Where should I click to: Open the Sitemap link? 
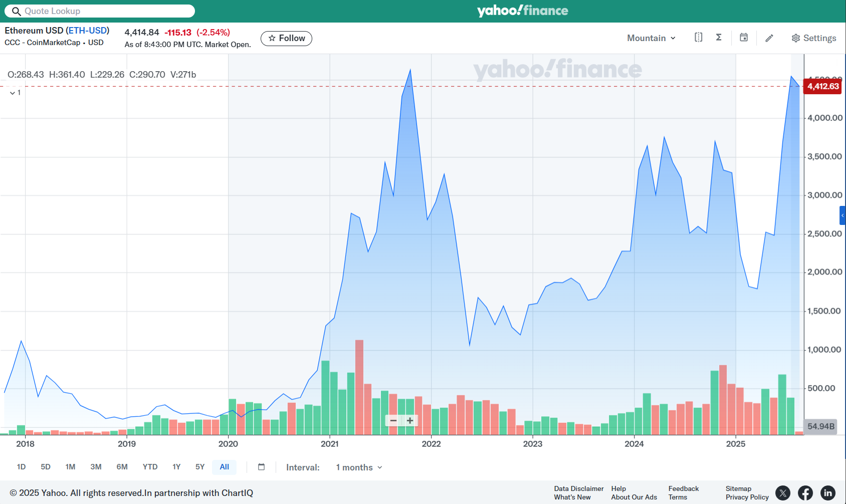tap(738, 488)
